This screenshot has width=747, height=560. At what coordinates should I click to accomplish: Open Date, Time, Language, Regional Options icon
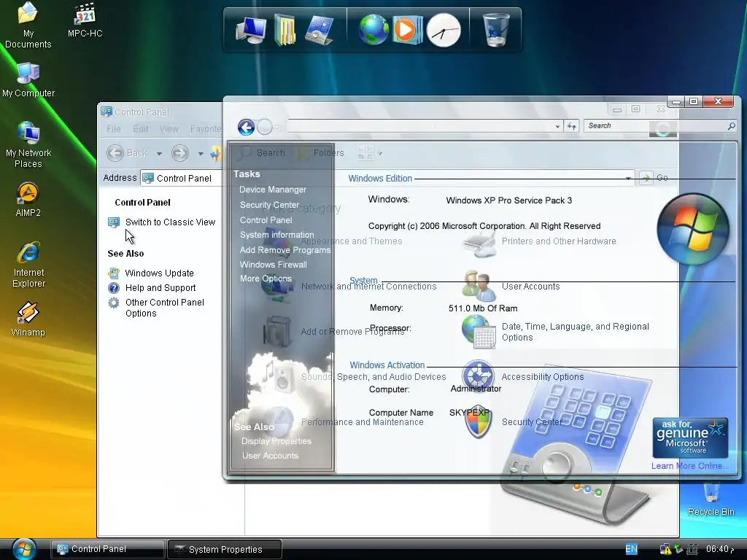pos(479,332)
